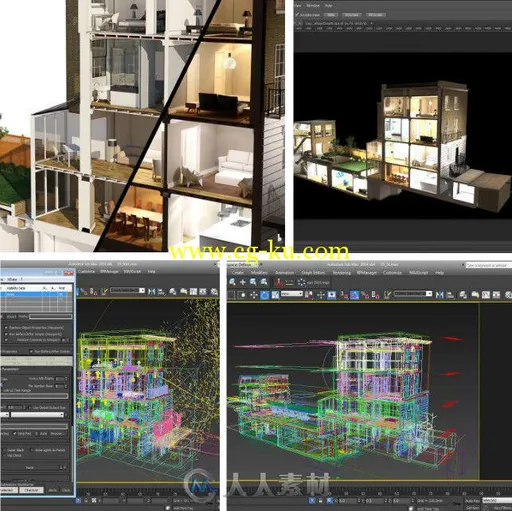This screenshot has height=511, width=512.
Task: Click the Auto Key button in right window
Action: coord(472,501)
